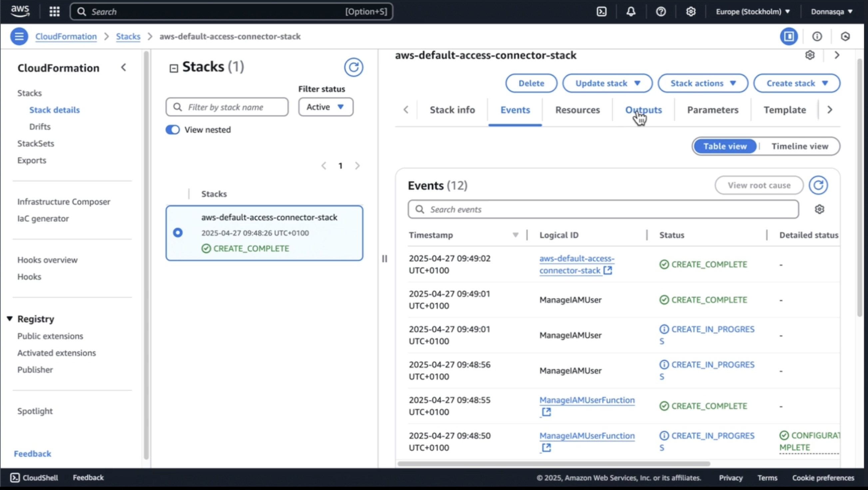
Task: Focus the Filter by stack name field
Action: tap(227, 107)
